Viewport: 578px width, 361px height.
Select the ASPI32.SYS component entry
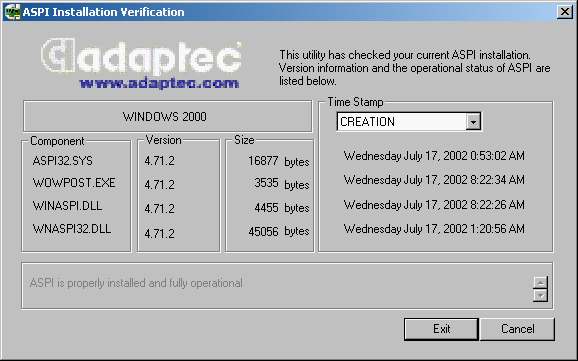coord(63,161)
